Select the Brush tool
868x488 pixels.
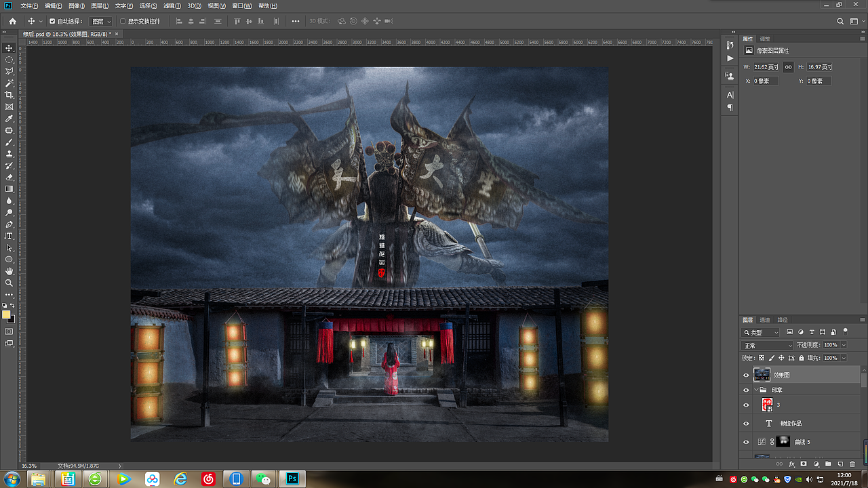(x=9, y=142)
